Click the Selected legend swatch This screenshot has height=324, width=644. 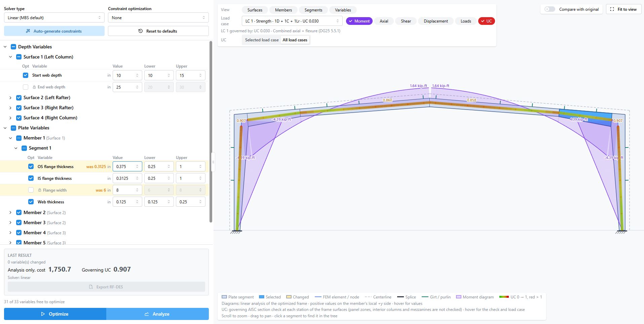262,297
